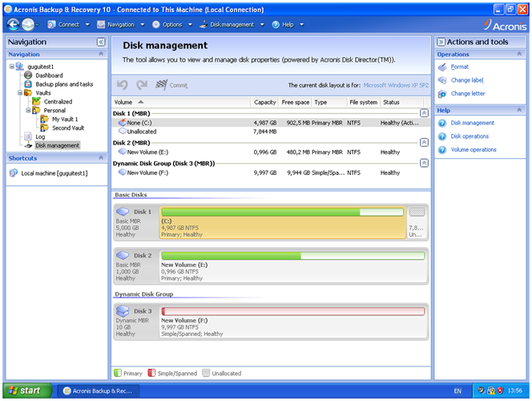Click the Dashboard icon in navigation tree
This screenshot has height=401, width=532.
pyautogui.click(x=28, y=75)
